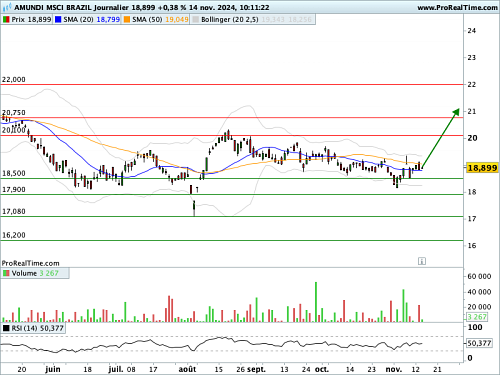Click the 3 267 volume value tag

point(477,317)
